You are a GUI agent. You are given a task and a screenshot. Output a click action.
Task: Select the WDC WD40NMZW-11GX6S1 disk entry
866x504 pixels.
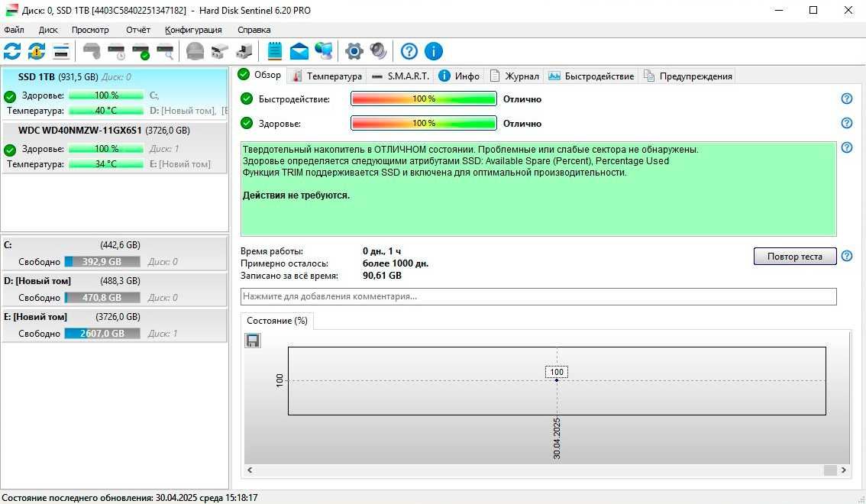[115, 147]
